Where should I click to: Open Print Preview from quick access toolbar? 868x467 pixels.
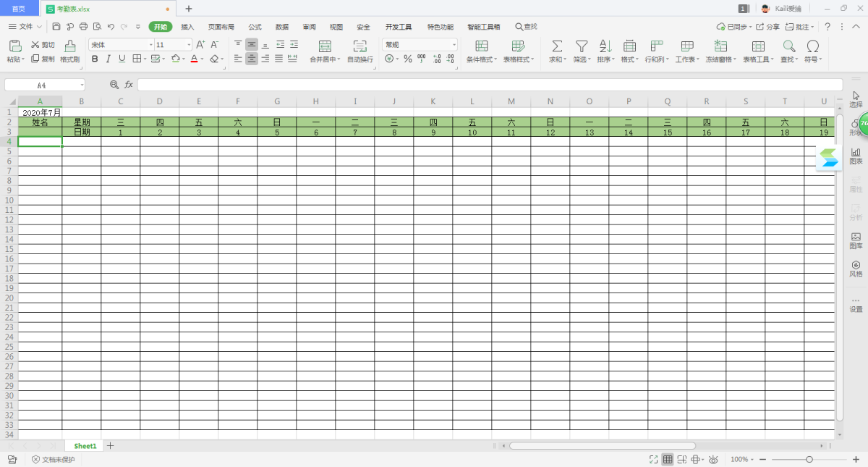click(97, 27)
